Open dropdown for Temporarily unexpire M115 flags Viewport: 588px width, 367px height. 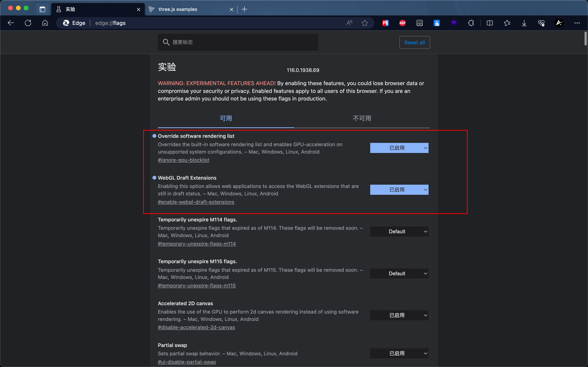tap(399, 274)
